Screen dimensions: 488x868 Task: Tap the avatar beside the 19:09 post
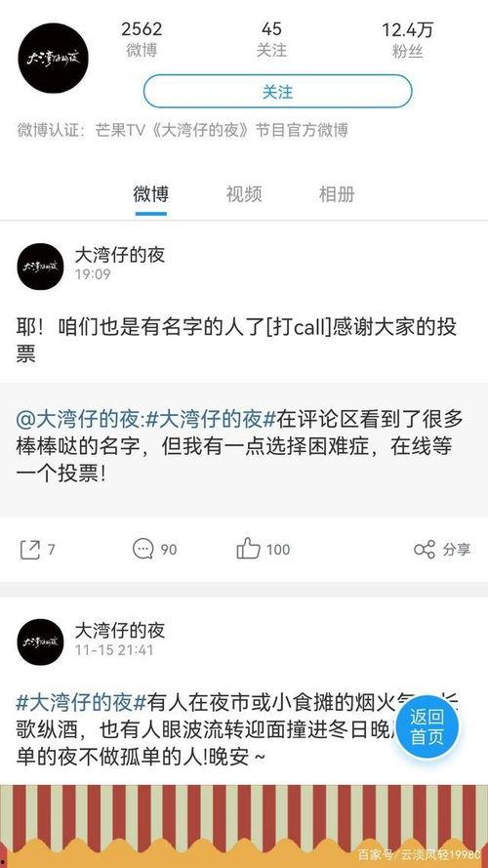click(40, 267)
